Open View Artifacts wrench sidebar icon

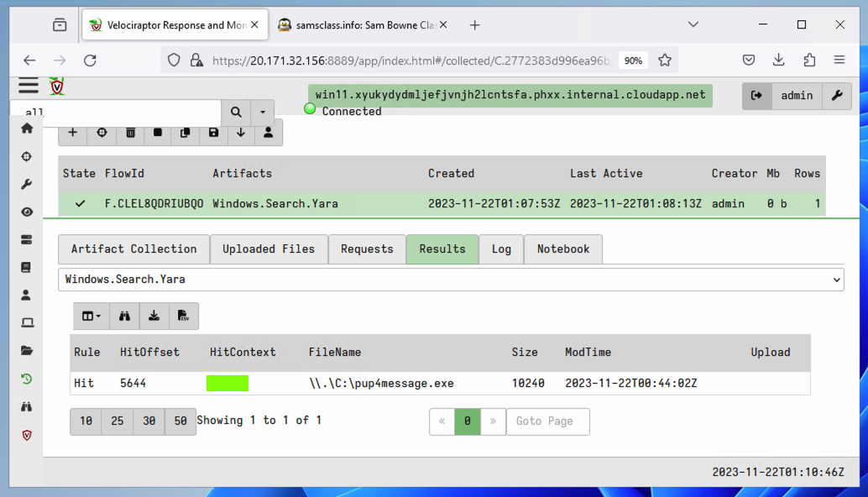pos(27,185)
